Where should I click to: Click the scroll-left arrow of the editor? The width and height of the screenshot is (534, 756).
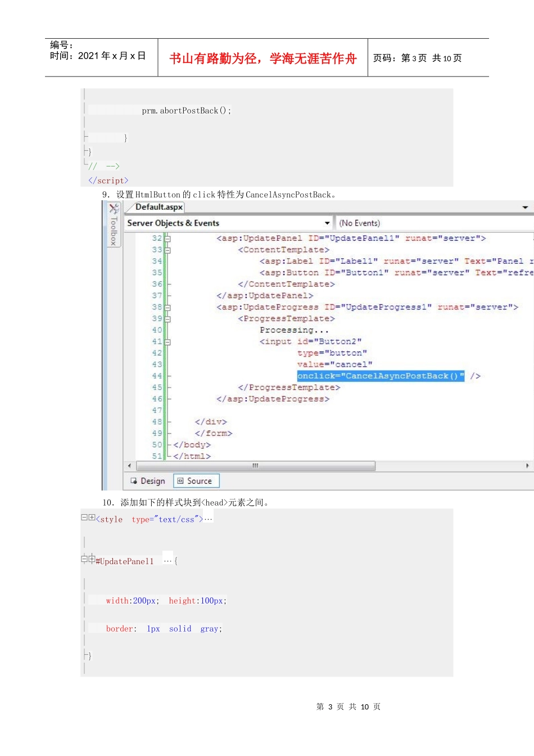[x=130, y=466]
